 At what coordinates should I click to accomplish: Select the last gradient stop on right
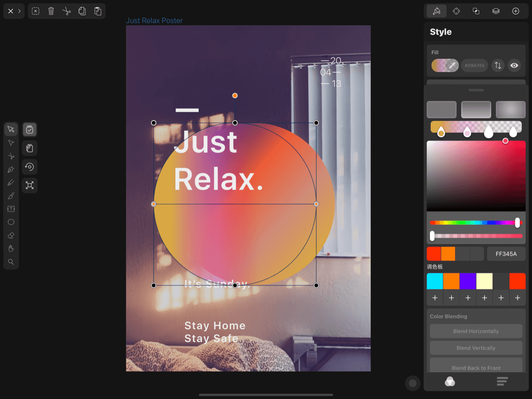[513, 132]
